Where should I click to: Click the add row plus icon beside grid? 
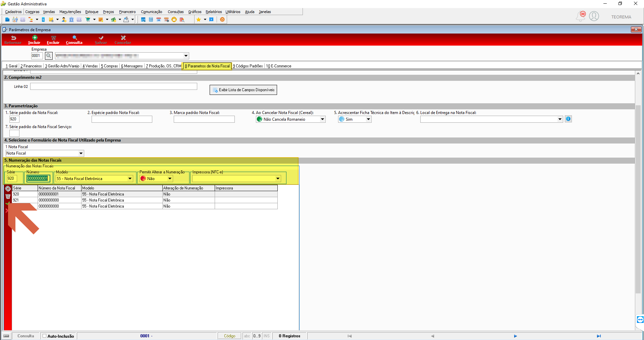click(8, 188)
